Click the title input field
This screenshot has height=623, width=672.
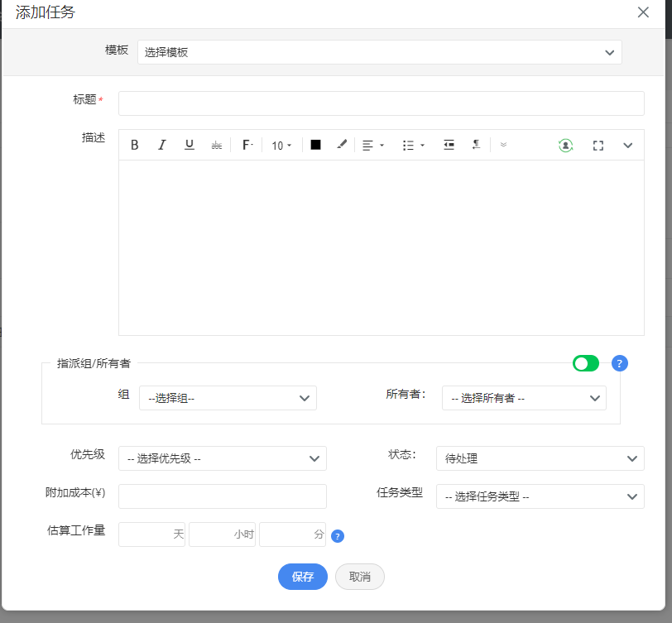[x=381, y=103]
